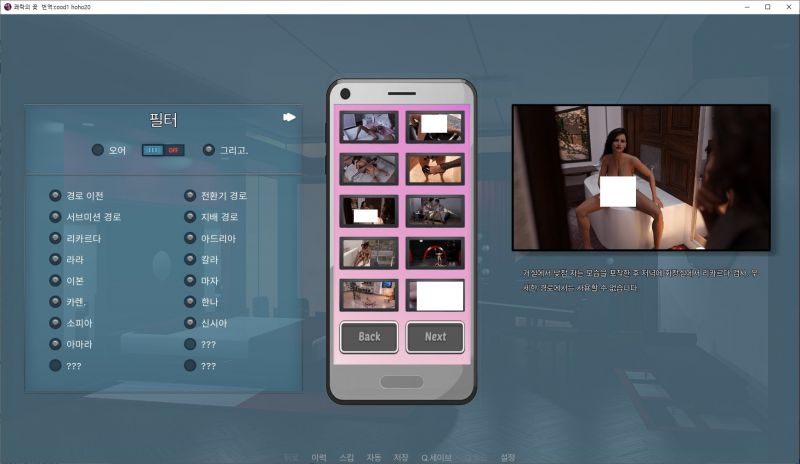This screenshot has width=800, height=464.
Task: Enable the 지배 경로 filter
Action: coord(190,216)
